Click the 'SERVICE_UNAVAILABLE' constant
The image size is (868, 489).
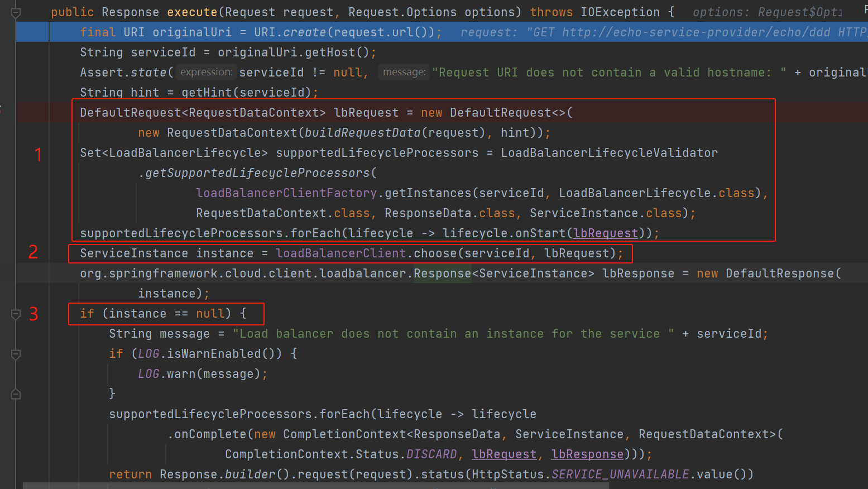[x=621, y=474]
